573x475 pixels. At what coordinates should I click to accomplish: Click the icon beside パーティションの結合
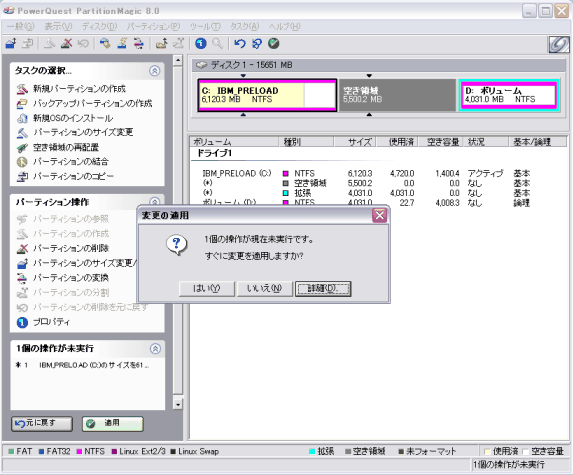(22, 162)
